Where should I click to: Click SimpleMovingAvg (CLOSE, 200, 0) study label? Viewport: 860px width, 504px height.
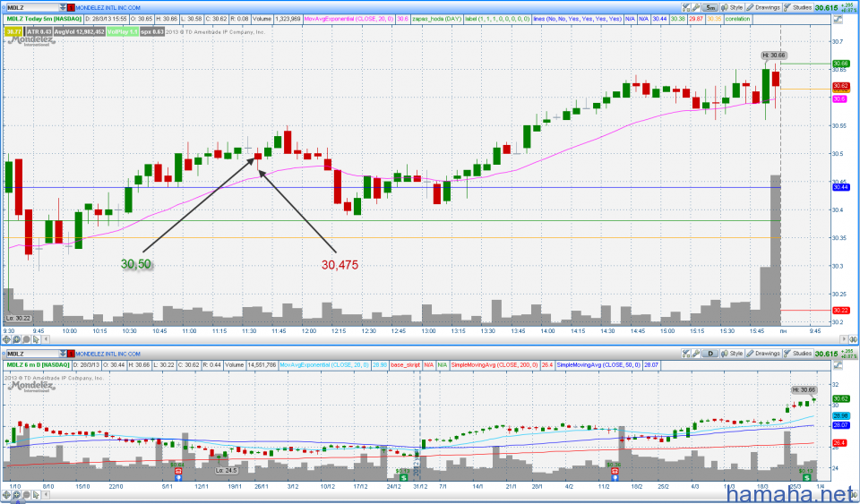click(494, 365)
